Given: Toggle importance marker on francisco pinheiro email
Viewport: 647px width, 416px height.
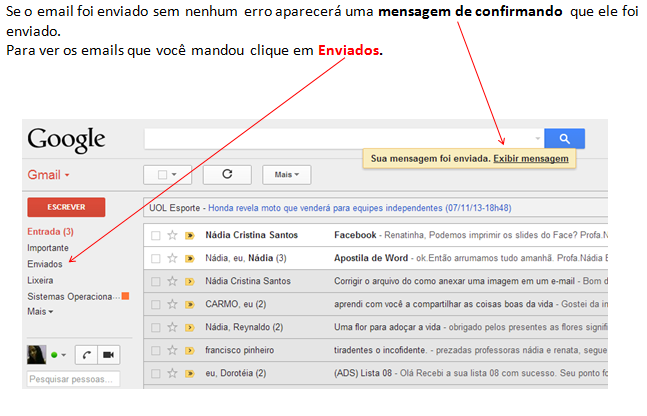Looking at the screenshot, I should [x=190, y=351].
